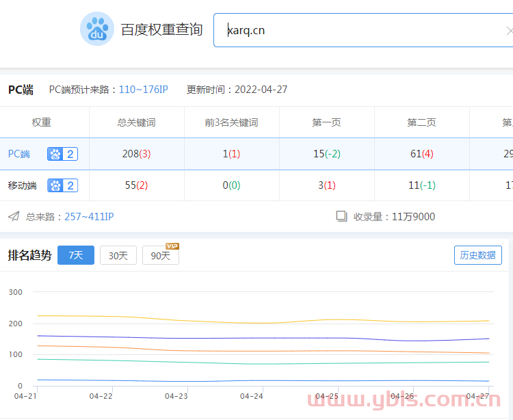This screenshot has height=420, width=513.
Task: Click the 收录量 copy icon
Action: tap(342, 217)
